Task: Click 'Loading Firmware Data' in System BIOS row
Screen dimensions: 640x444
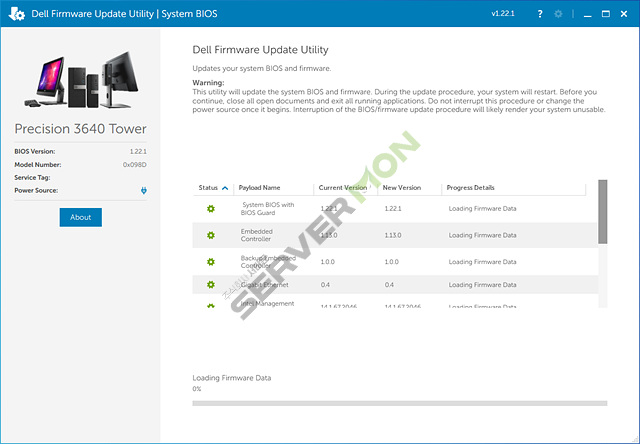Action: point(482,209)
